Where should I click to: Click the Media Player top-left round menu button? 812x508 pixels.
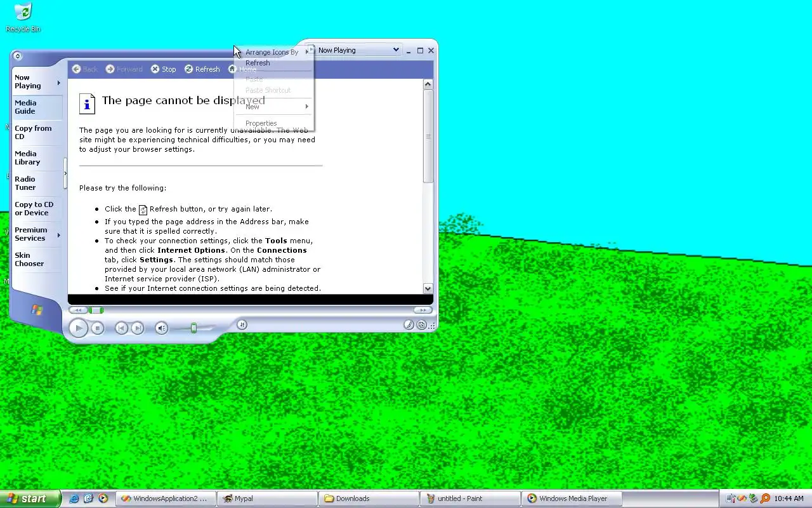(17, 56)
